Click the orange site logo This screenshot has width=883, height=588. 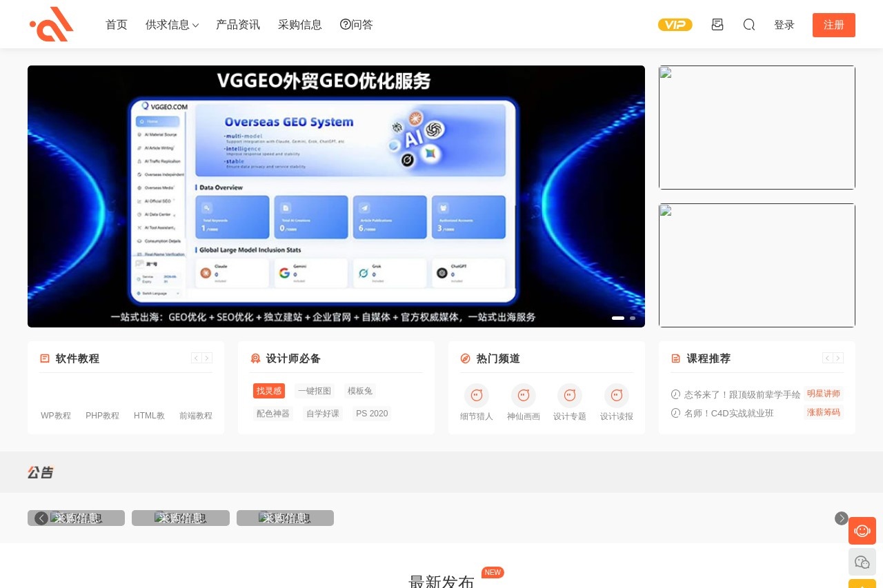tap(52, 24)
